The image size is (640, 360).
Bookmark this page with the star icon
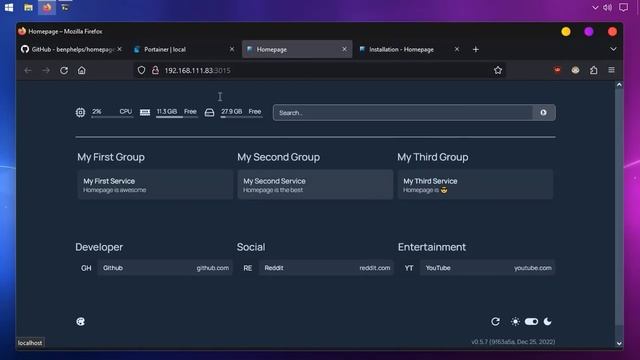(498, 70)
